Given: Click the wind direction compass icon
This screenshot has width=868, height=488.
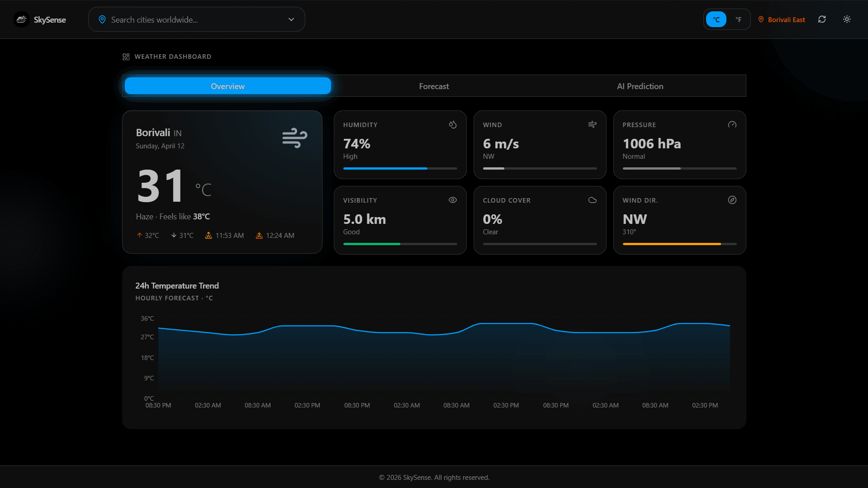Looking at the screenshot, I should coord(732,200).
